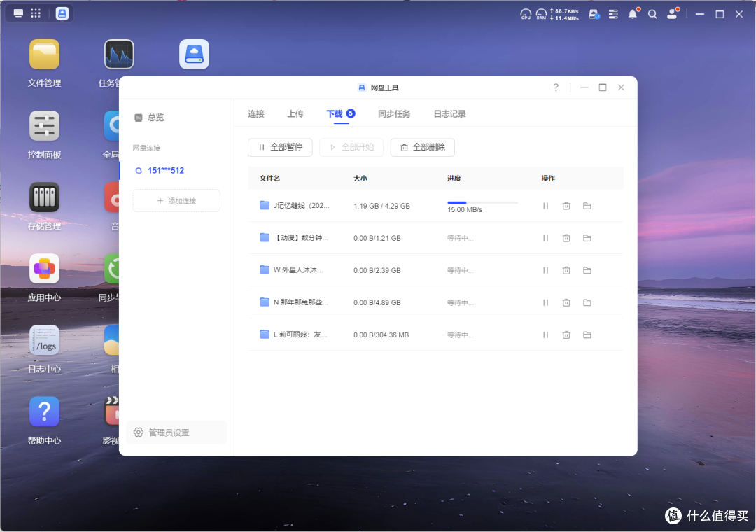
Task: Open folder of L 莉可丽丝 download
Action: [x=587, y=335]
